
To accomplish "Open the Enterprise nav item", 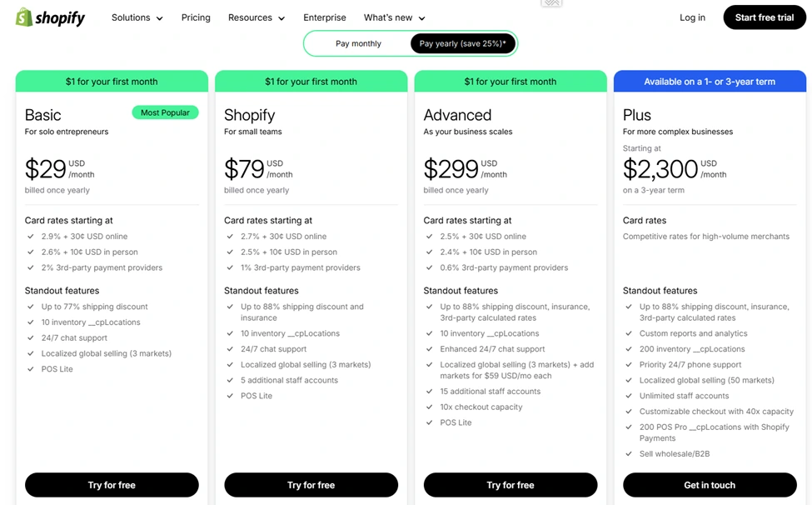I will coord(325,17).
